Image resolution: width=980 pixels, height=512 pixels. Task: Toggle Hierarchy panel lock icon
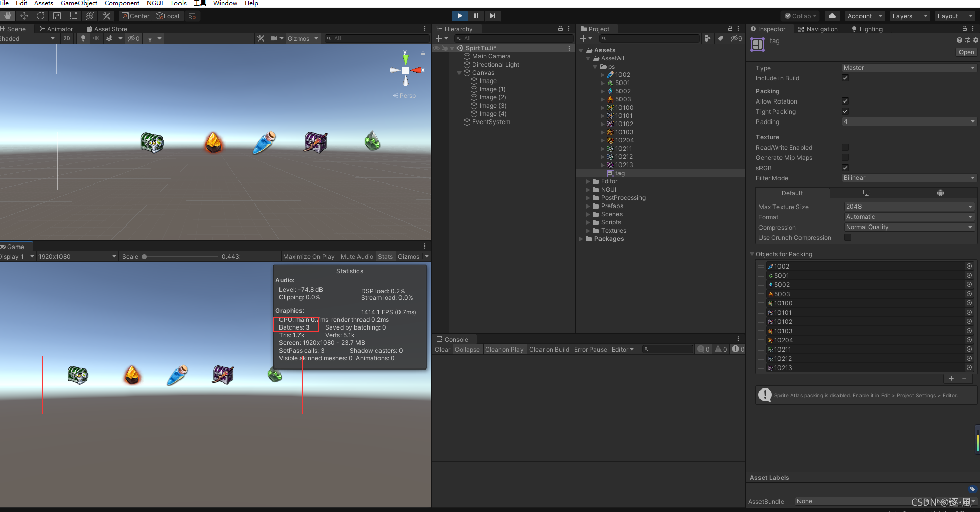click(x=561, y=29)
